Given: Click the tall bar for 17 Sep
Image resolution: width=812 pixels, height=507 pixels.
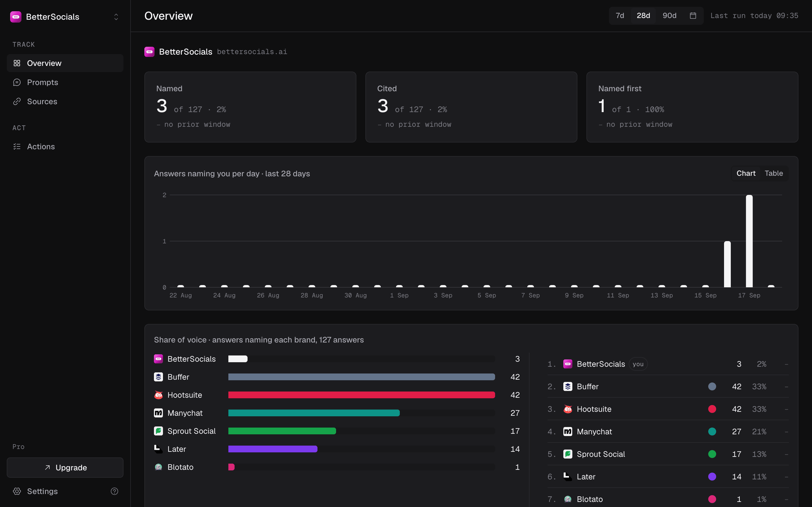Looking at the screenshot, I should pos(749,241).
